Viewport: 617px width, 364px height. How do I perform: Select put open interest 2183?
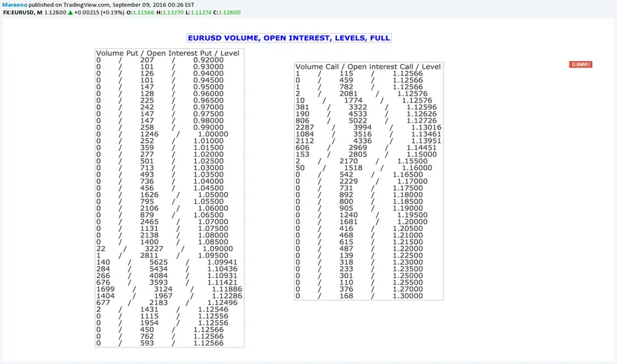(159, 302)
